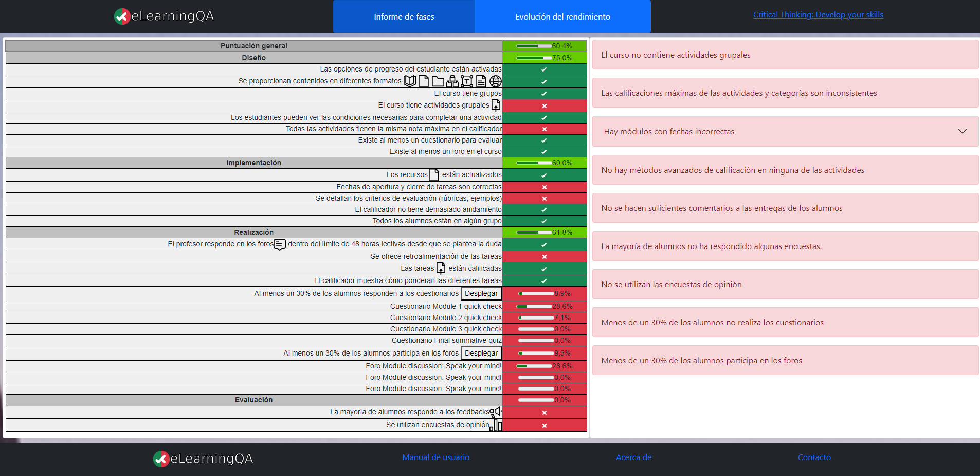This screenshot has height=476, width=980.
Task: Click the alert about alumnos not answering encuestas
Action: tap(785, 246)
